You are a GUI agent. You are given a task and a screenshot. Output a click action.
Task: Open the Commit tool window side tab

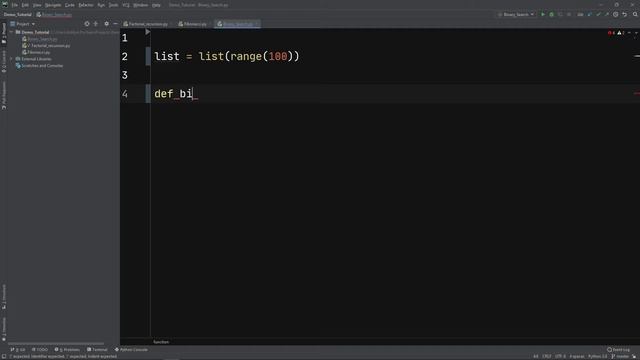[x=4, y=61]
